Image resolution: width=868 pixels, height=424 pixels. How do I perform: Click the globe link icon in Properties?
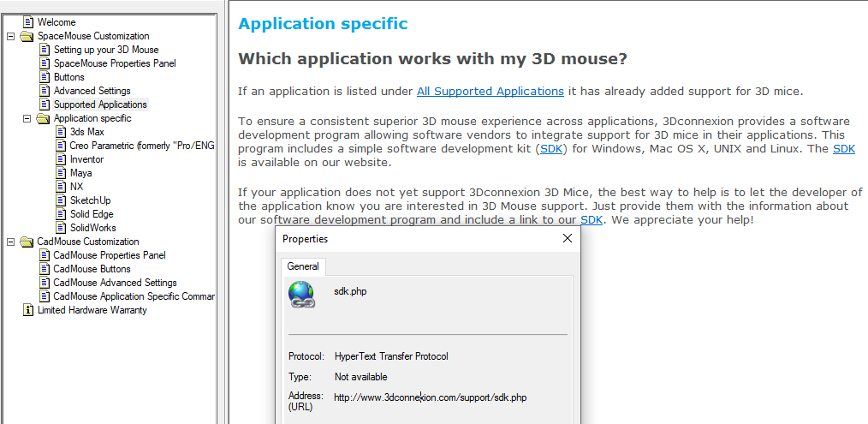tap(301, 295)
